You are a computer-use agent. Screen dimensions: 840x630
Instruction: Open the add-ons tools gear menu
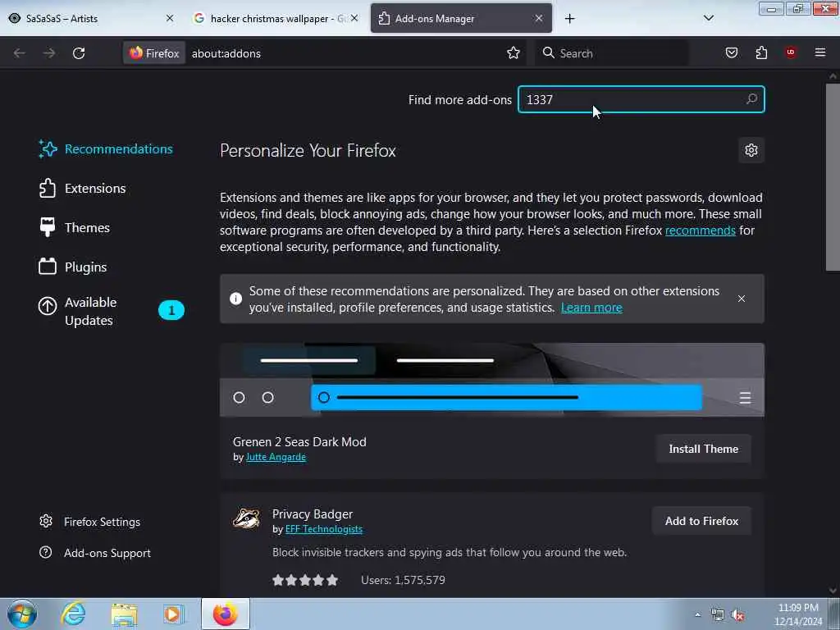[x=751, y=150]
